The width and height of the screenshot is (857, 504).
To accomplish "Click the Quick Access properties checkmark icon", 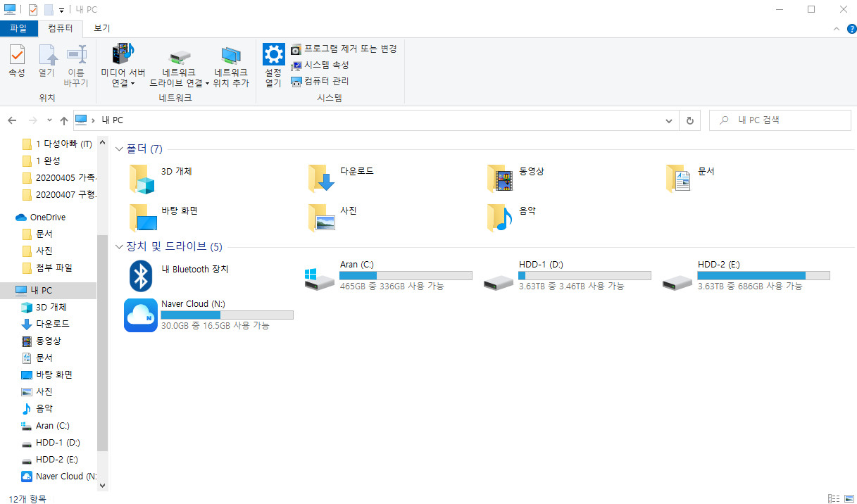I will (33, 10).
